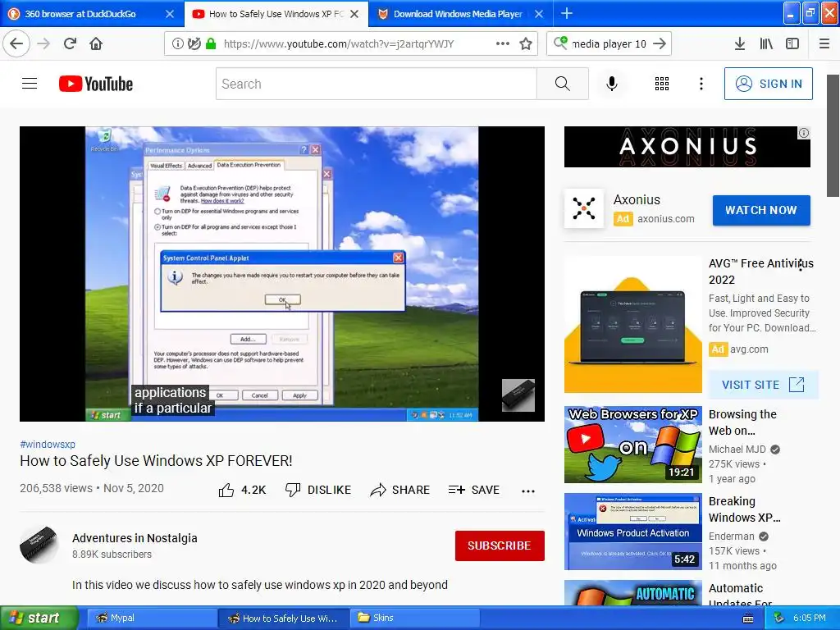This screenshot has width=840, height=630.
Task: Open Browsing the Web on video title
Action: point(742,422)
